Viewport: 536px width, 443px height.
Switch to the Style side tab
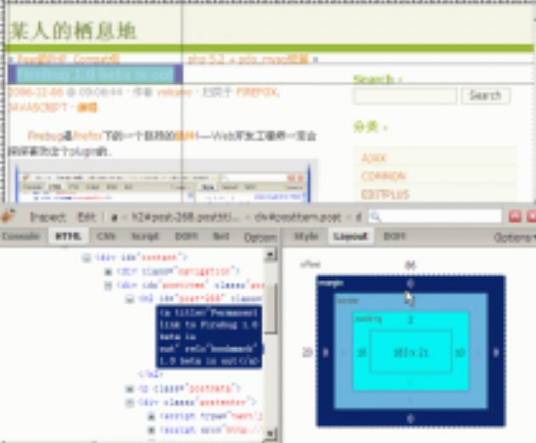tap(306, 236)
